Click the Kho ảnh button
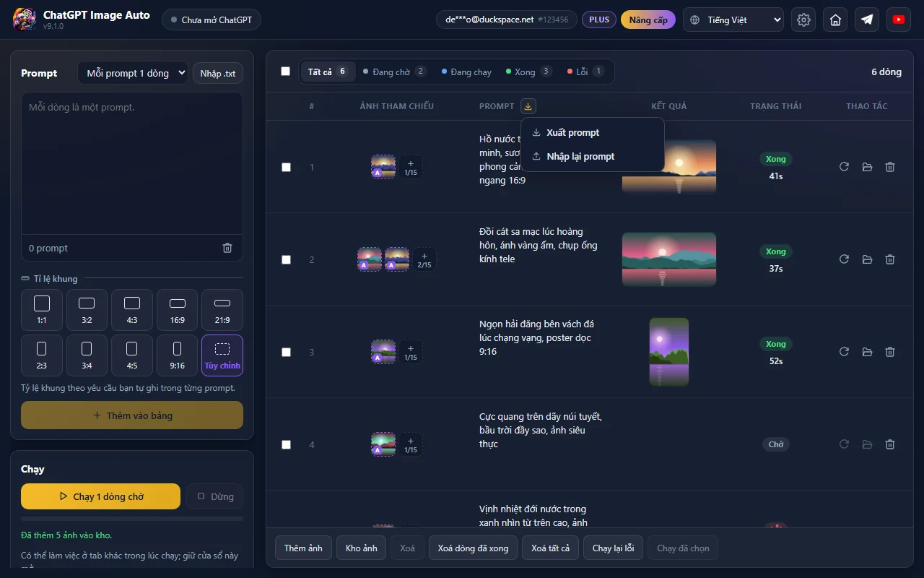The width and height of the screenshot is (924, 578). [361, 548]
